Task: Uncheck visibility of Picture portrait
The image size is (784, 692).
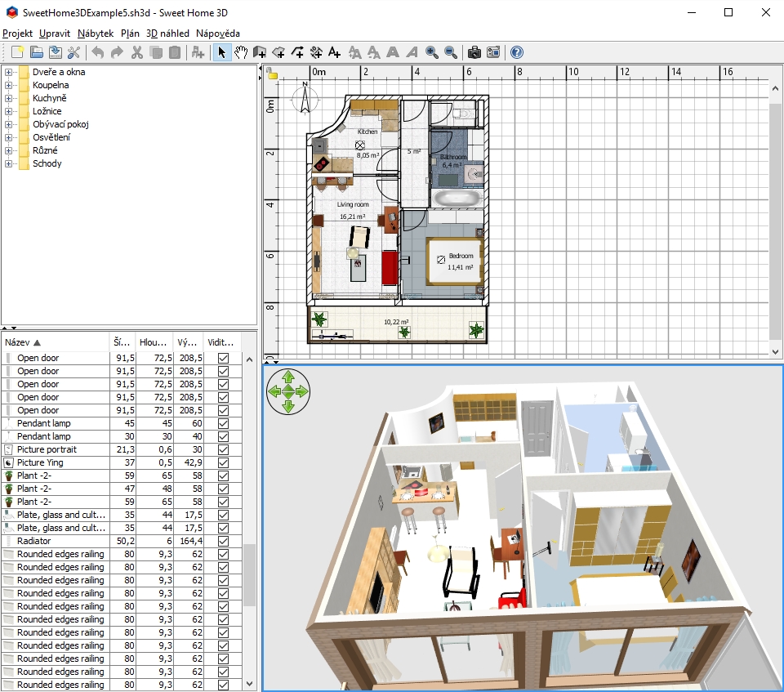Action: (223, 449)
